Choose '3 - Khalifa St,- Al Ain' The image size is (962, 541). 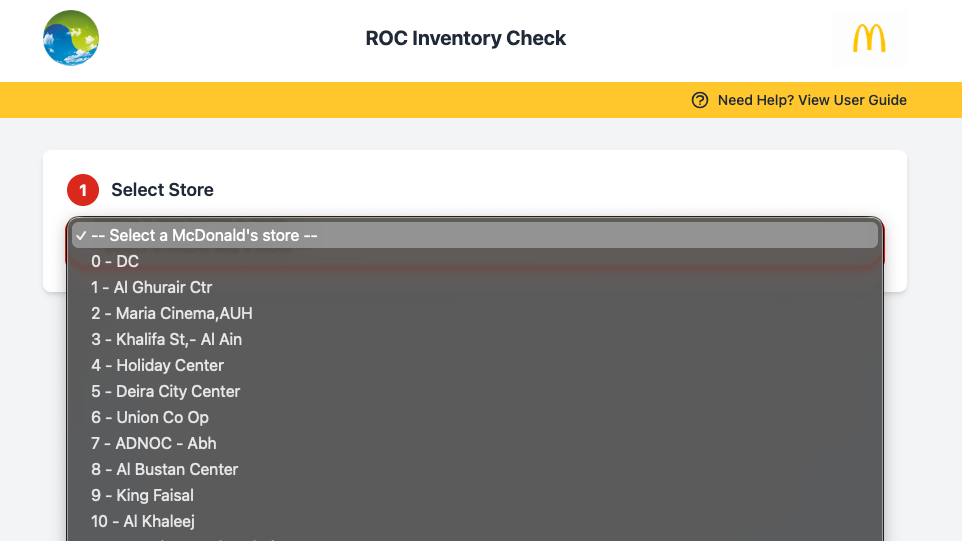(x=475, y=339)
